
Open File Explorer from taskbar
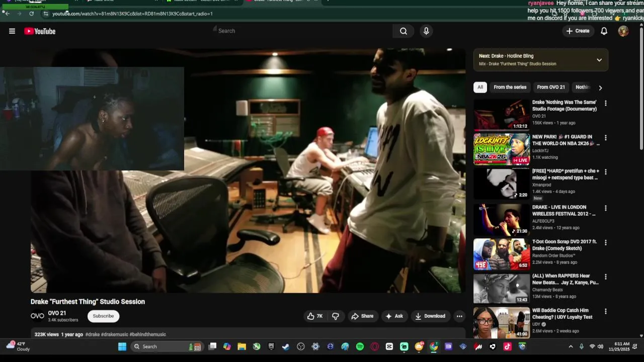click(x=242, y=346)
